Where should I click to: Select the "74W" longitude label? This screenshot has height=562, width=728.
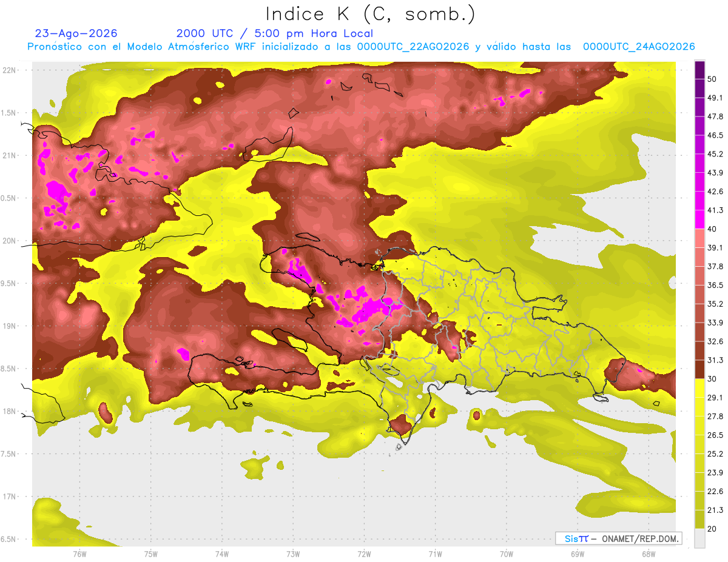222,554
